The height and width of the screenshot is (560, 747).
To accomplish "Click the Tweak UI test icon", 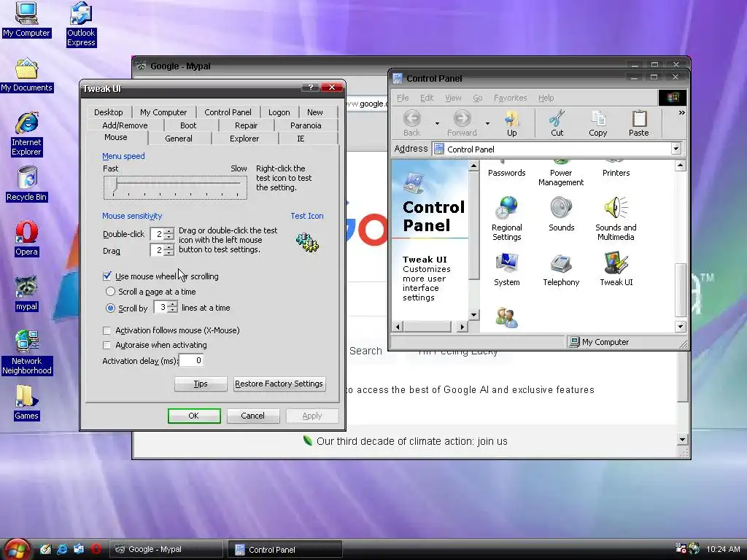I will point(307,242).
